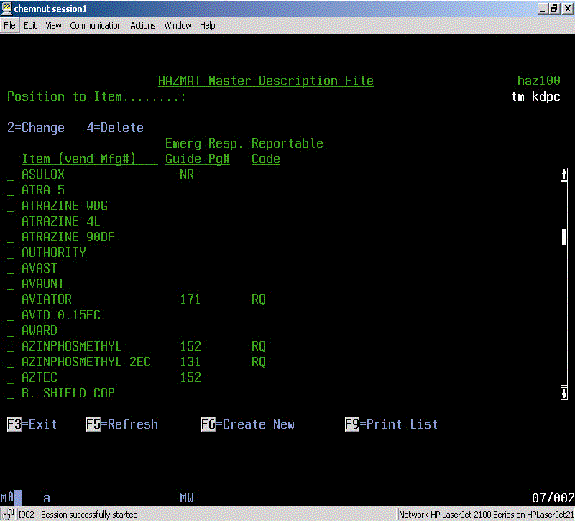Image resolution: width=575 pixels, height=521 pixels.
Task: Click the ATRAZINE 4L item name
Action: [61, 221]
